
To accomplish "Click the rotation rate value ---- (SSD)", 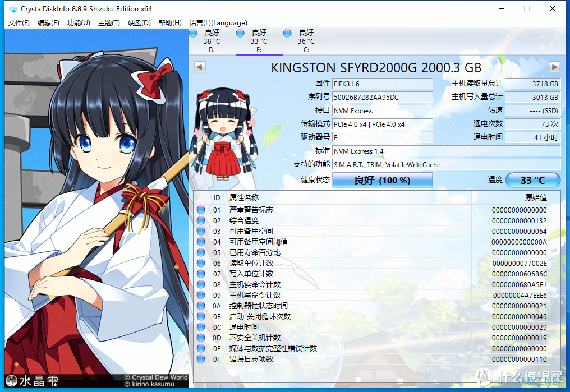I will pos(533,111).
